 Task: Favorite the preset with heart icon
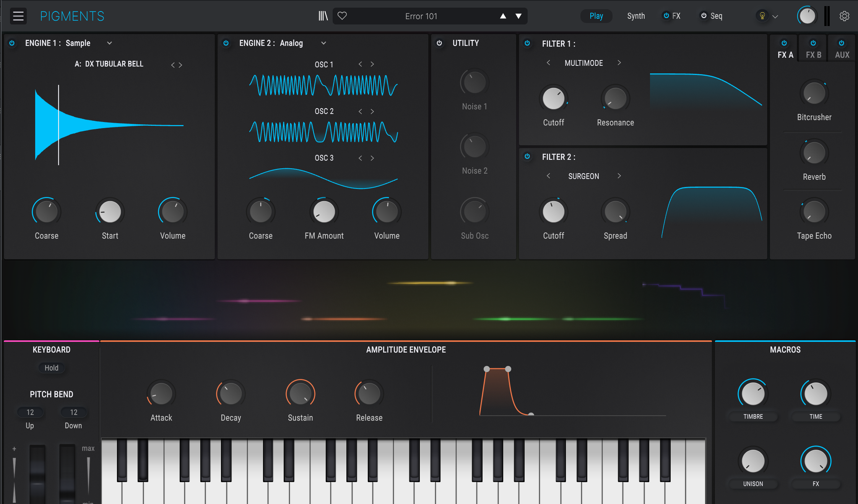(x=342, y=16)
